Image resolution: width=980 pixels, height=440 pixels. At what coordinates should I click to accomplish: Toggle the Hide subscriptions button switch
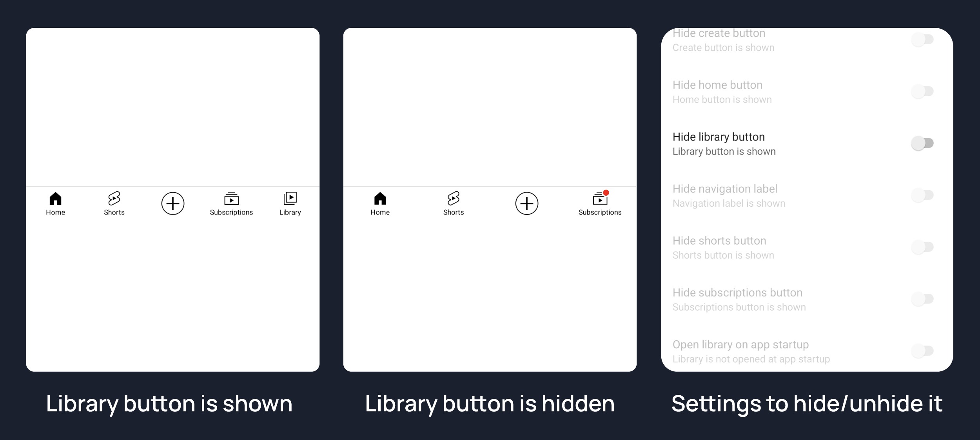[x=922, y=299]
